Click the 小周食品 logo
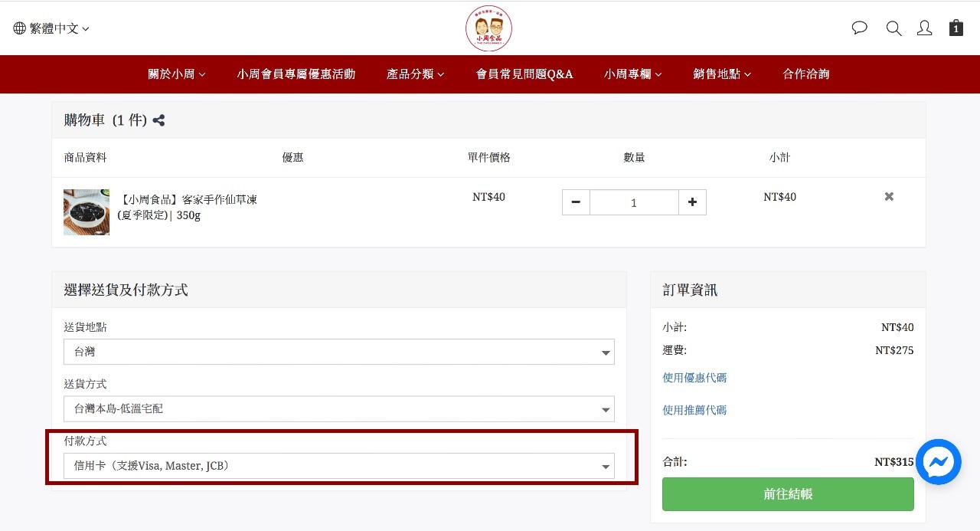 488,28
